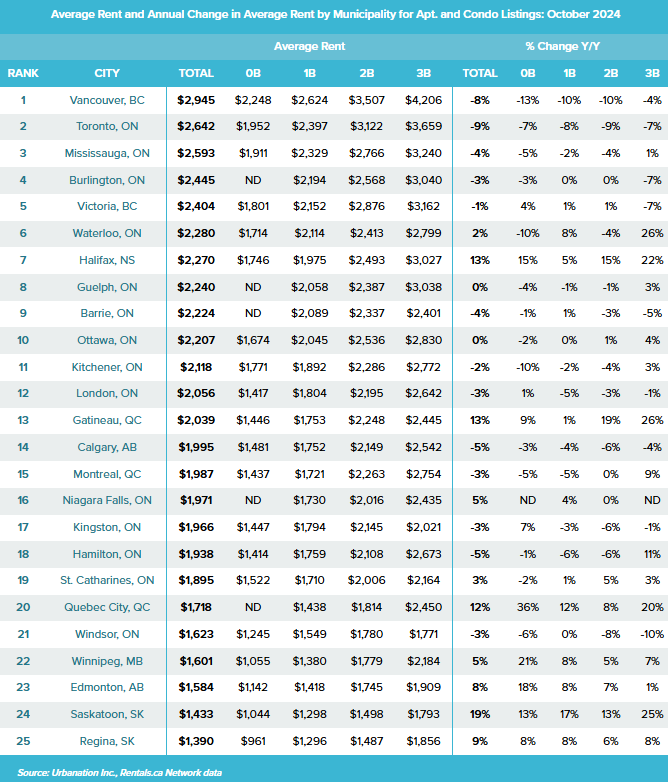The width and height of the screenshot is (668, 782).
Task: Select 'Regina, SK' city cell
Action: pyautogui.click(x=107, y=741)
